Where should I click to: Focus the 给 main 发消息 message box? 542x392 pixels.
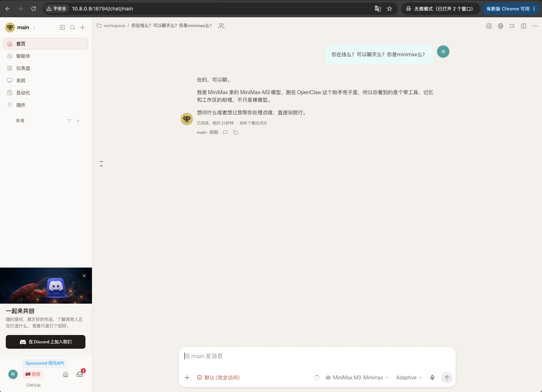317,356
